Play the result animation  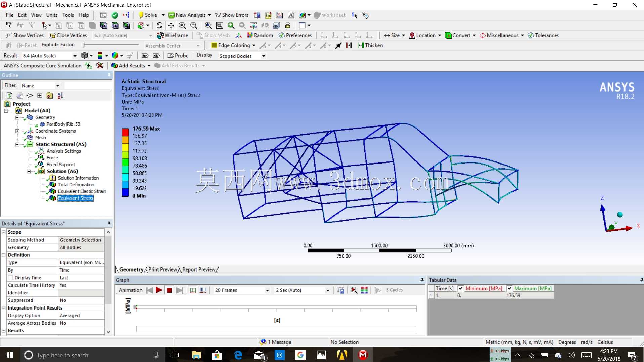[x=159, y=290]
